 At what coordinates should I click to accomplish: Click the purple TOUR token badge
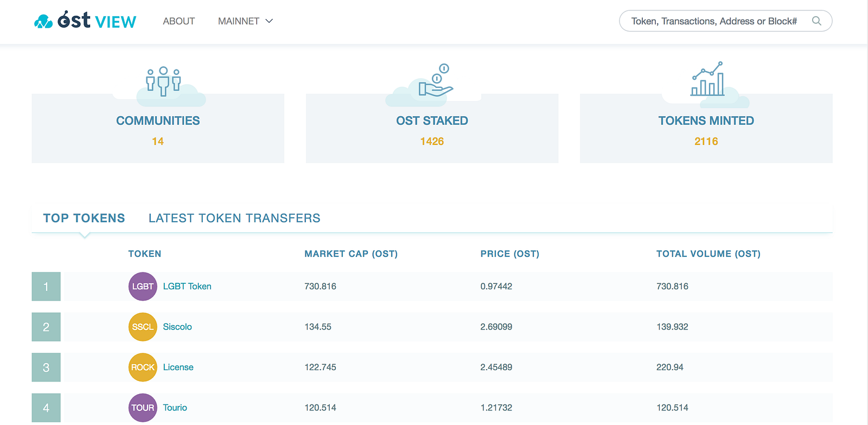[x=143, y=408]
